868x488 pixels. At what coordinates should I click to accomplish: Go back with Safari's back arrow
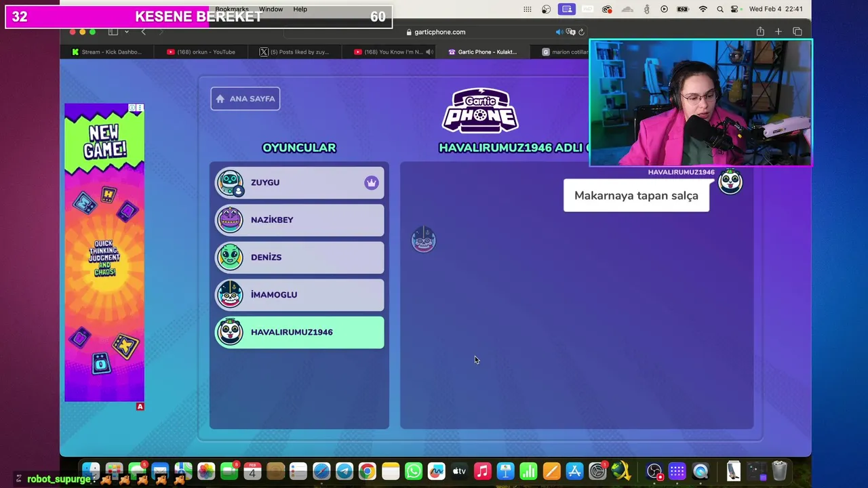143,32
